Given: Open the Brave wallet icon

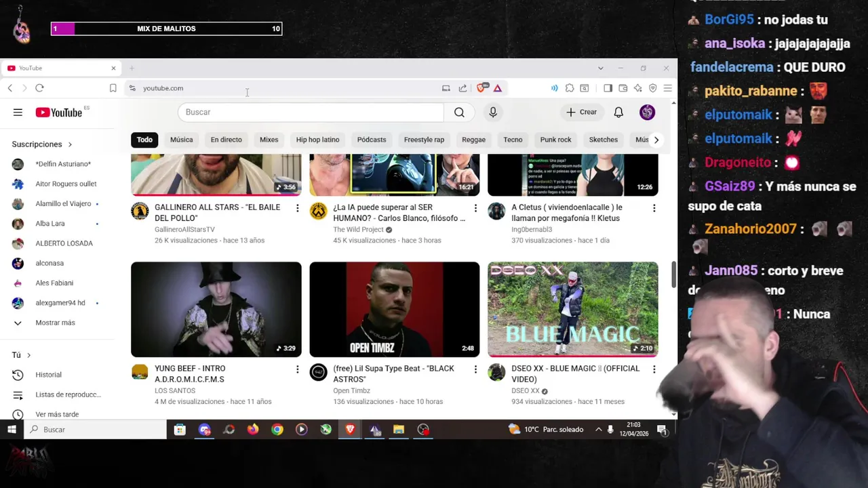Looking at the screenshot, I should coord(623,88).
